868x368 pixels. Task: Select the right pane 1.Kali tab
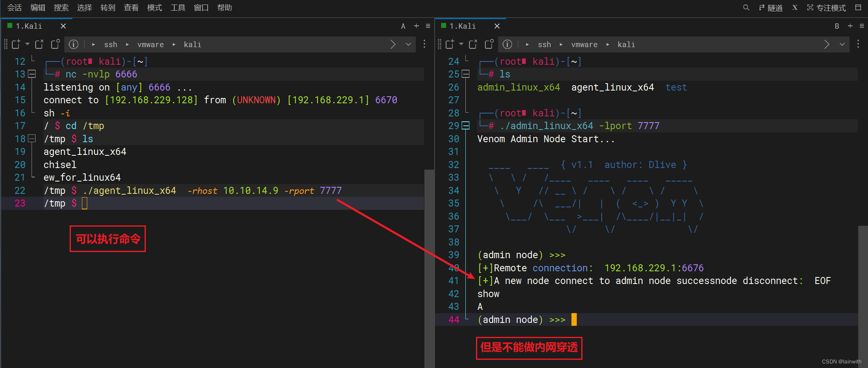tap(462, 26)
